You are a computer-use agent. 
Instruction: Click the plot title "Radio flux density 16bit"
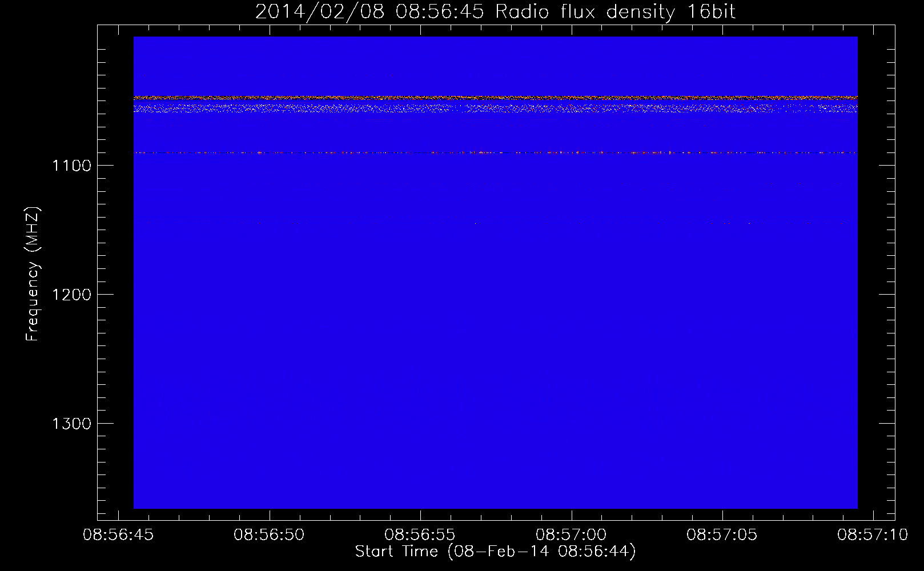click(615, 12)
